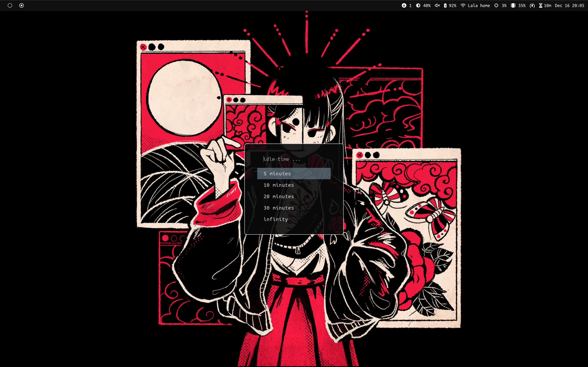Click the hourglass idle timer icon showing 10m

[541, 5]
